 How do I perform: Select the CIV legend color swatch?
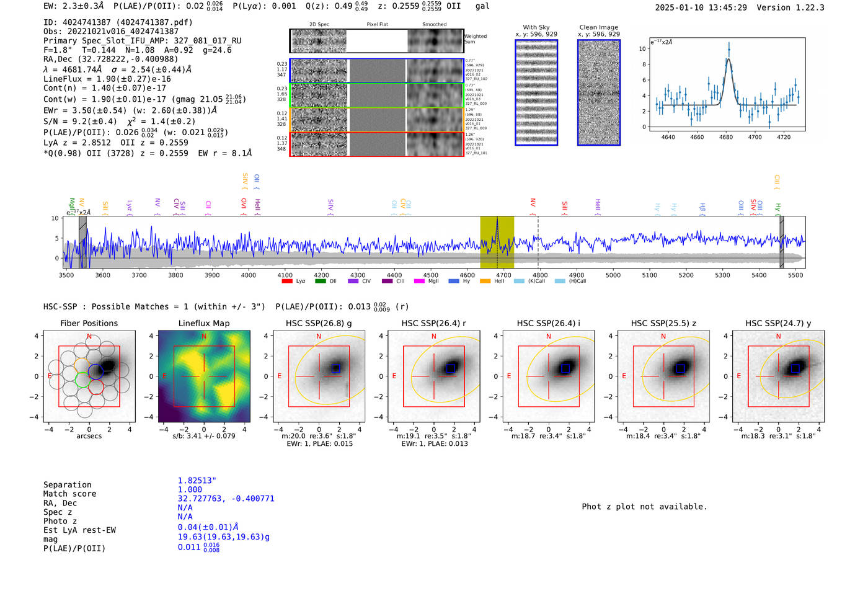pos(353,281)
